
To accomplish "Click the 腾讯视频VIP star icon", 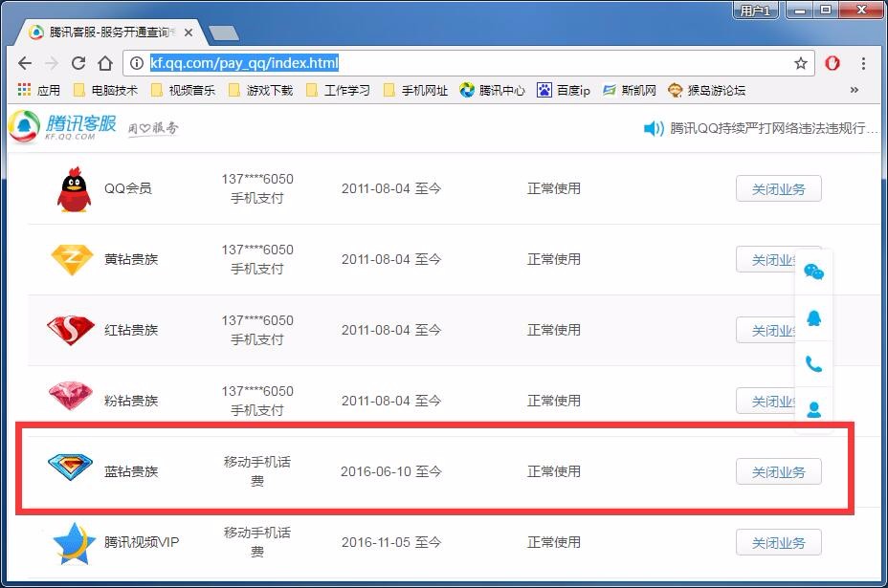I will (75, 543).
